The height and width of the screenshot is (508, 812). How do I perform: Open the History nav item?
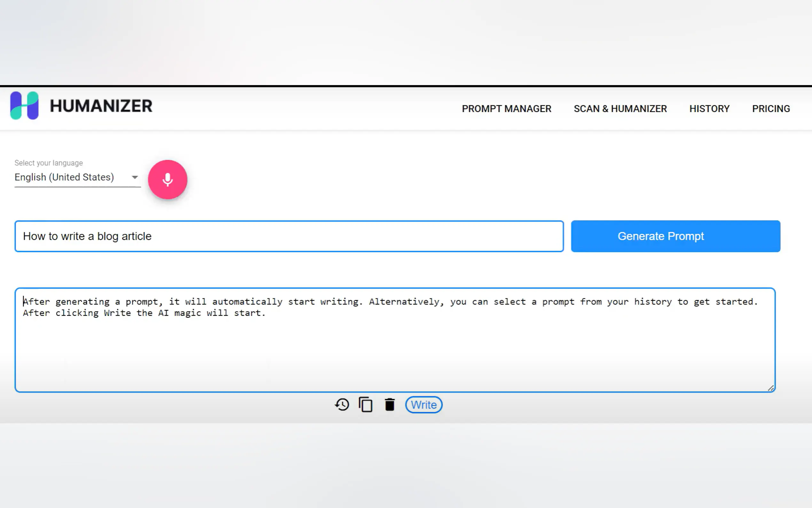tap(709, 109)
